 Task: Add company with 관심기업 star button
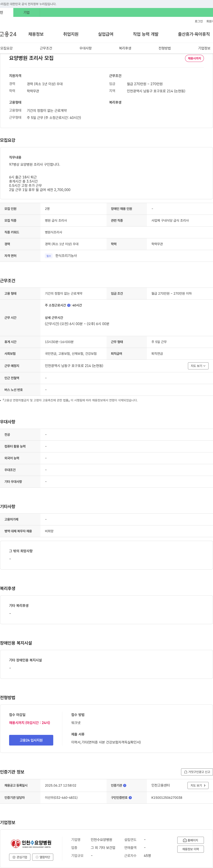click(20, 857)
